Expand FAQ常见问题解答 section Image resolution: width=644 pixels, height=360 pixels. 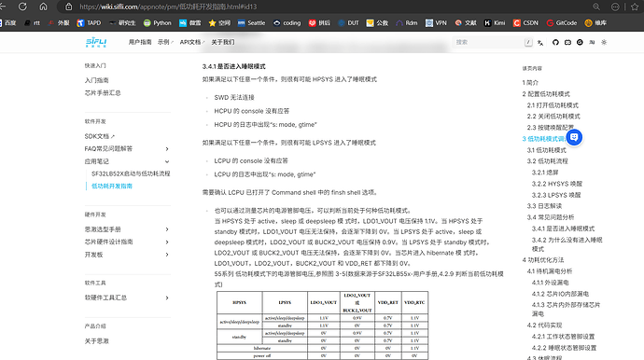coord(167,148)
